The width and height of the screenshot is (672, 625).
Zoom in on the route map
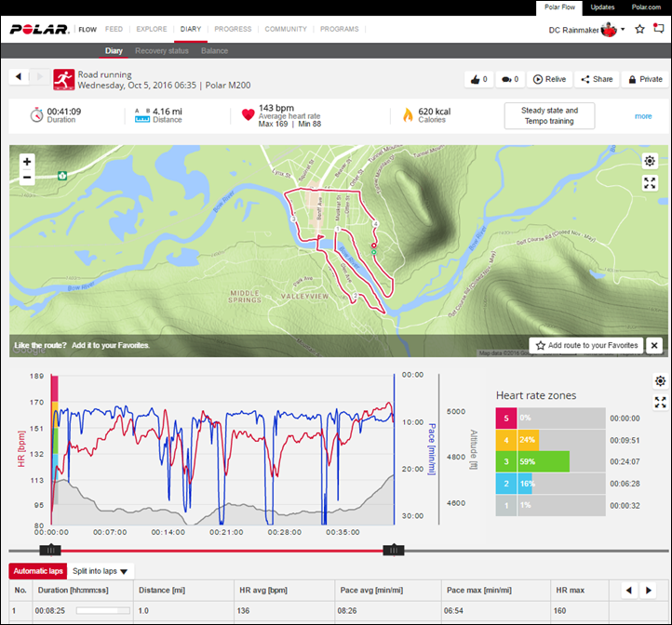click(27, 161)
